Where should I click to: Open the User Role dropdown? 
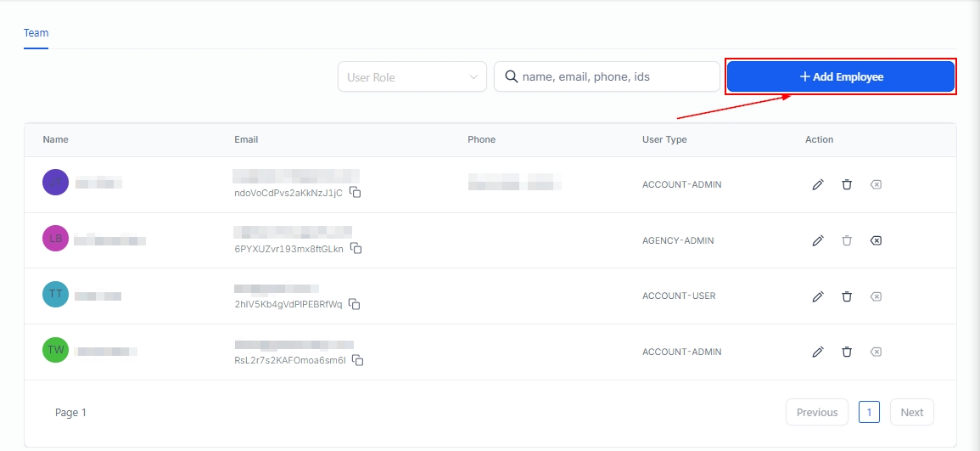[x=412, y=76]
